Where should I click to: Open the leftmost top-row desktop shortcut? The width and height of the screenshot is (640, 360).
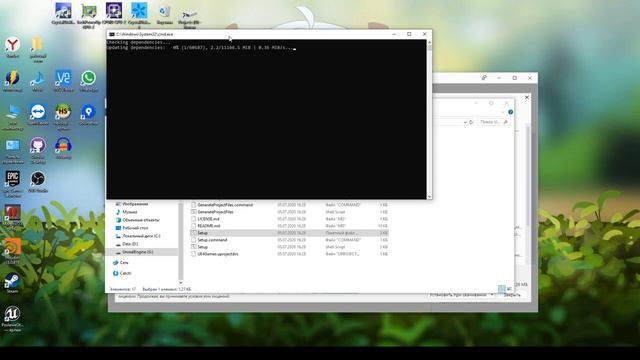[x=63, y=13]
